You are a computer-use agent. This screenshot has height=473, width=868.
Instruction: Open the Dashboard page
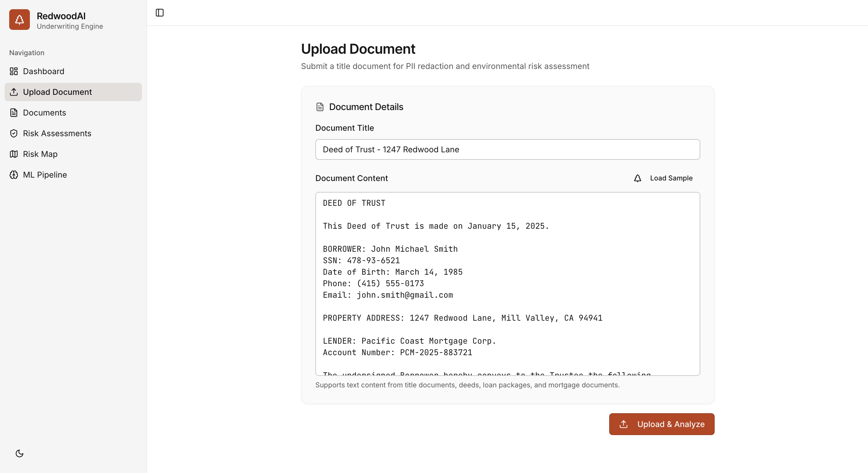(x=43, y=71)
